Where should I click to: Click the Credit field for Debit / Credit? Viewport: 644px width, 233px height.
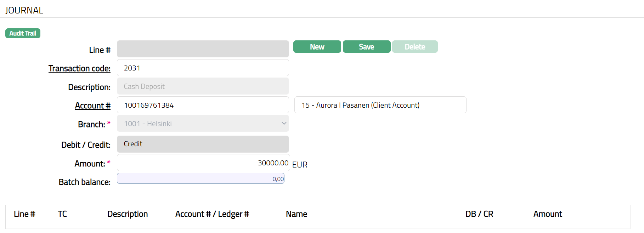coord(203,144)
